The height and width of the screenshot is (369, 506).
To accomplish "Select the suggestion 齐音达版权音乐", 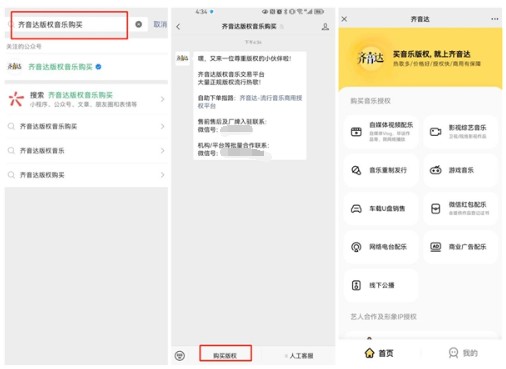I will click(x=86, y=151).
